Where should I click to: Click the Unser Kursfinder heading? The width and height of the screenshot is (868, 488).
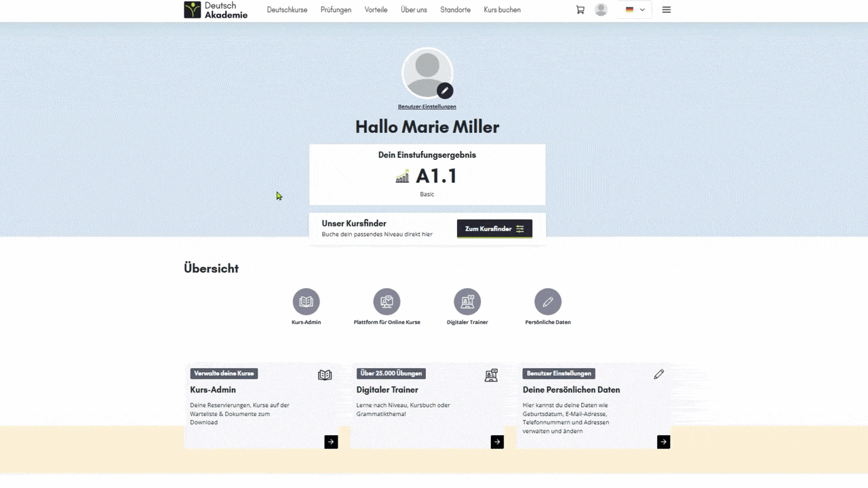354,223
